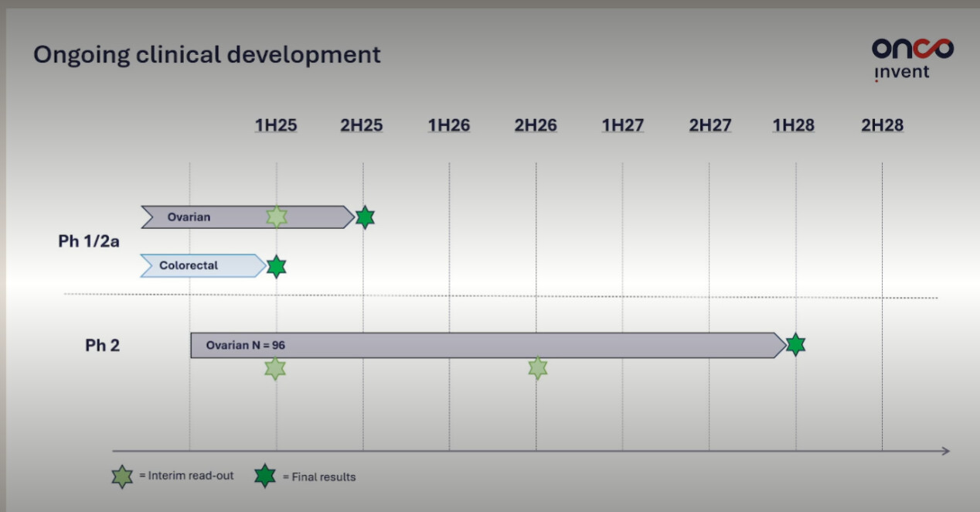Click the Ph 2 row label
The width and height of the screenshot is (980, 512).
point(102,345)
